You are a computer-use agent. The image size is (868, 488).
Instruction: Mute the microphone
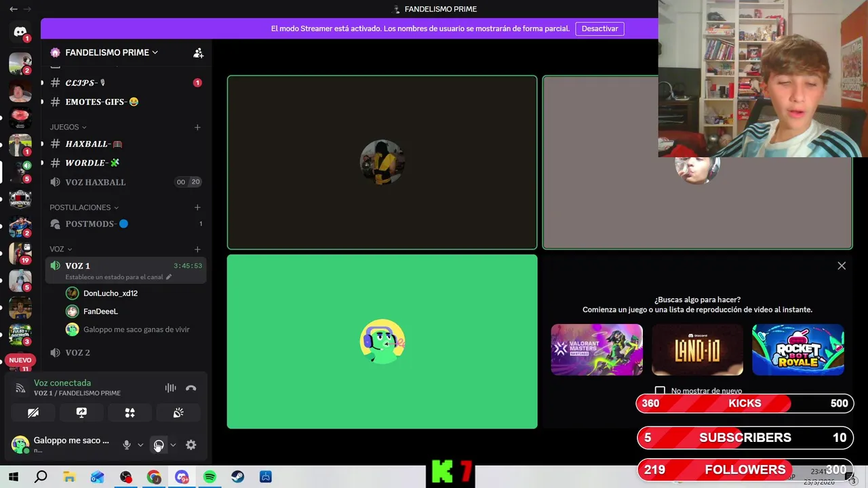click(x=126, y=445)
